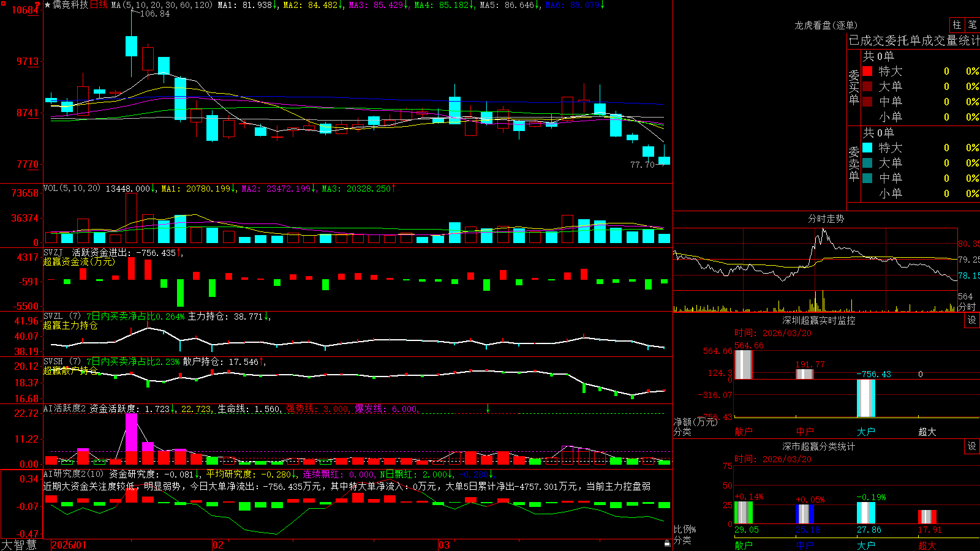The height and width of the screenshot is (551, 980).
Task: Click the green arrow marker in AI活跃度 panel
Action: [x=488, y=408]
